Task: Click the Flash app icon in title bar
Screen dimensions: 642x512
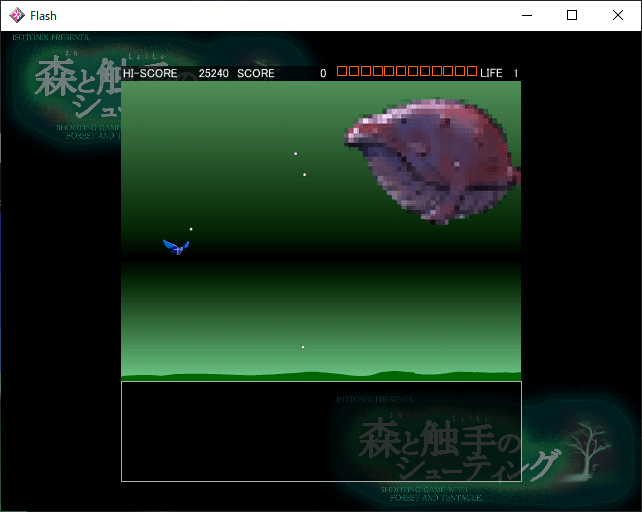Action: (17, 15)
